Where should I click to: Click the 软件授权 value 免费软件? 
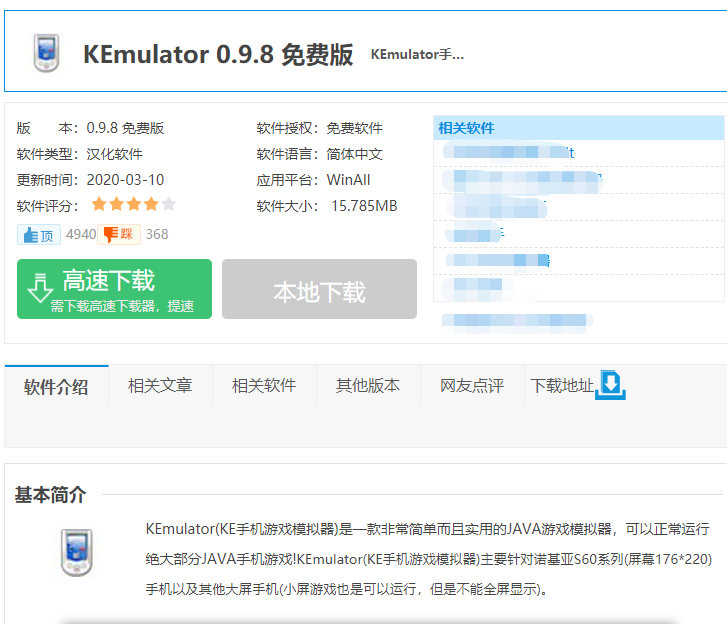[x=354, y=128]
